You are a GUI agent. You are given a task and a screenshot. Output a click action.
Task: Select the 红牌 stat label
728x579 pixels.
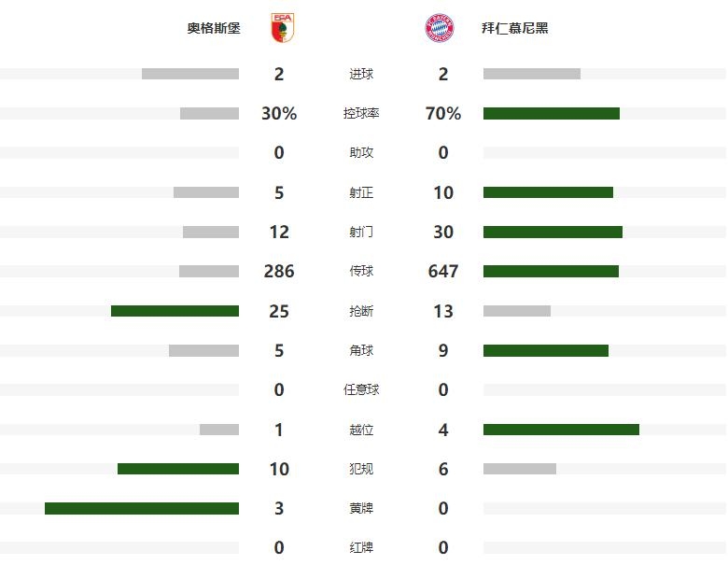(361, 548)
